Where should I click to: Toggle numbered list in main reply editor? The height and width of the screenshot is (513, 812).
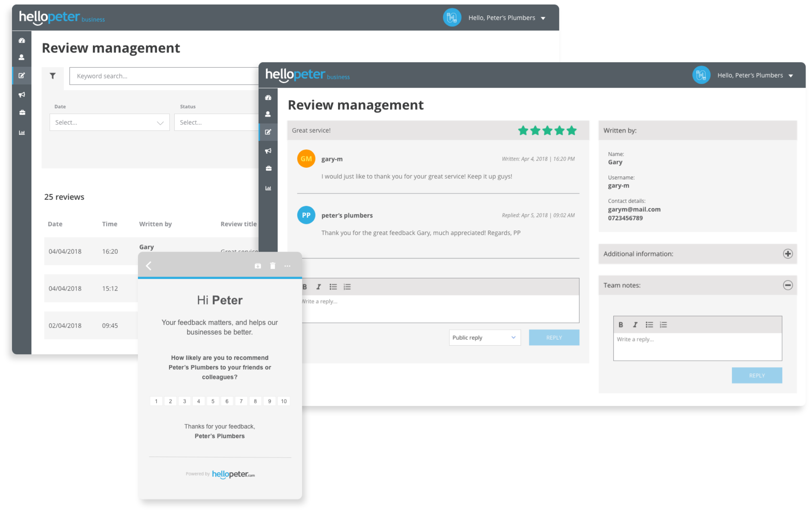click(x=347, y=287)
